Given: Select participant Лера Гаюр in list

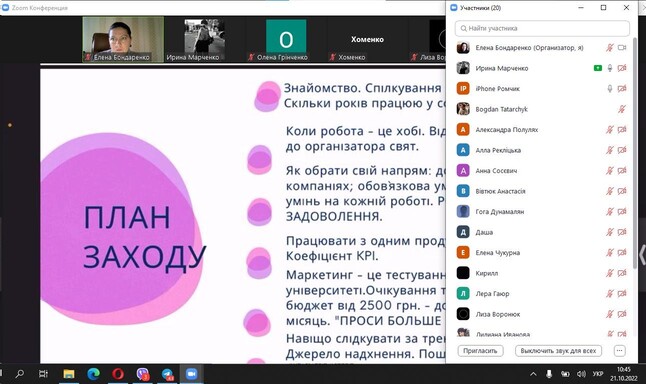Looking at the screenshot, I should point(542,294).
